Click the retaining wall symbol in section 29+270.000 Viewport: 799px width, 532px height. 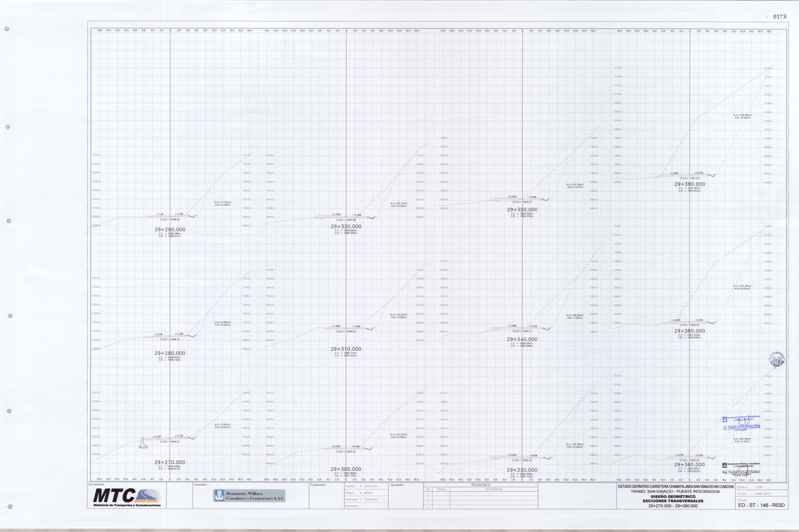point(143,443)
